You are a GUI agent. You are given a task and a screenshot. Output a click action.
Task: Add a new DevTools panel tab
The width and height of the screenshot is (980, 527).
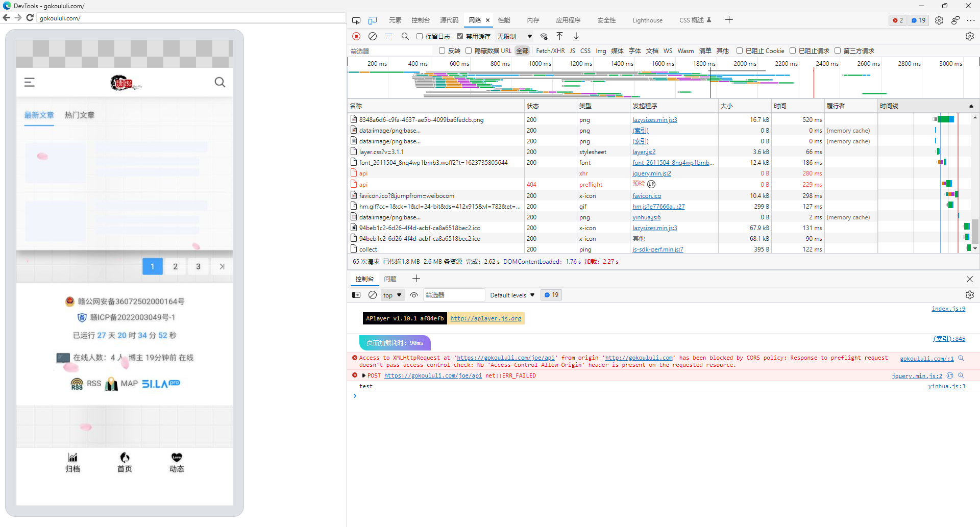tap(729, 20)
